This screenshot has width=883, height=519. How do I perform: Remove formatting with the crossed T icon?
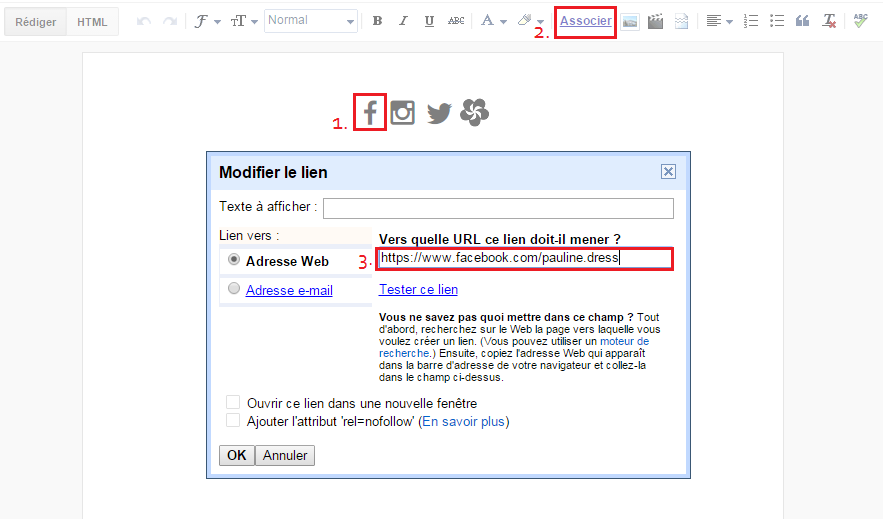(829, 21)
